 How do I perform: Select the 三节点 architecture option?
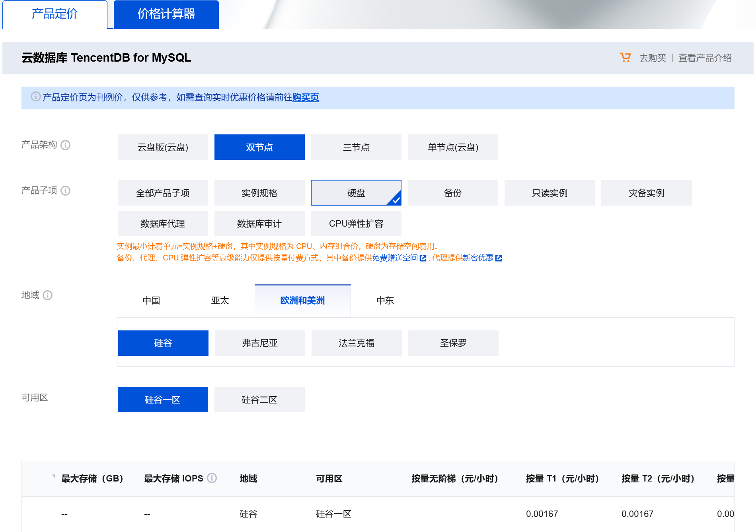point(356,147)
